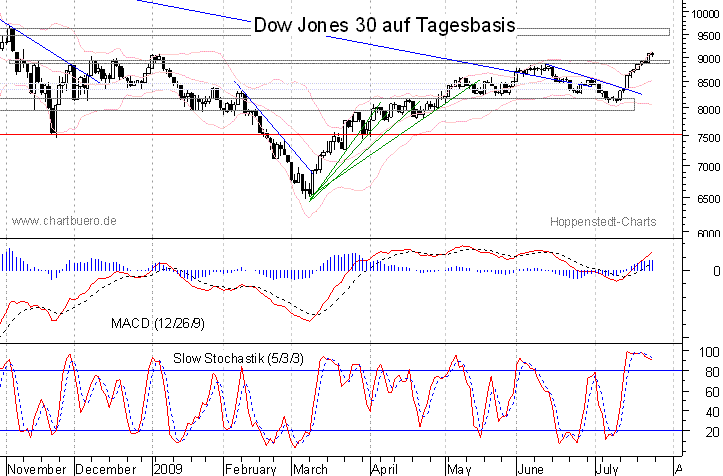This screenshot has width=723, height=476.
Task: Select the 'May' axis label
Action: click(x=459, y=470)
